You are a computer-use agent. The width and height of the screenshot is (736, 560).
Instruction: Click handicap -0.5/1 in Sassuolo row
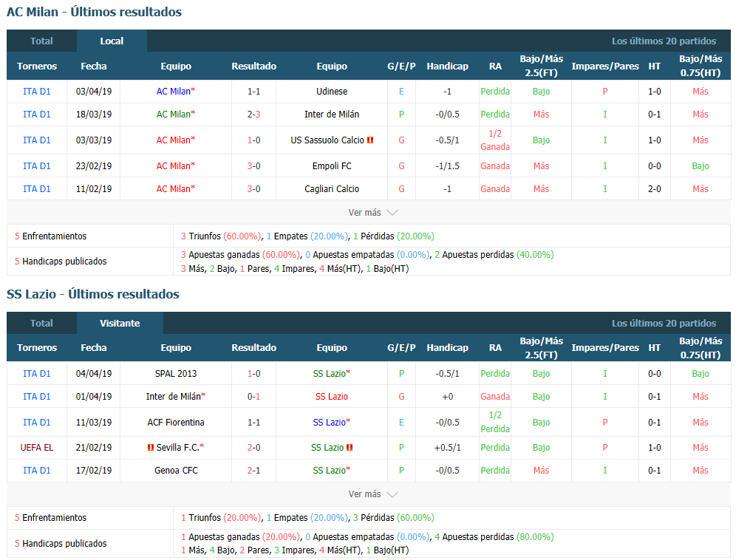[x=447, y=140]
